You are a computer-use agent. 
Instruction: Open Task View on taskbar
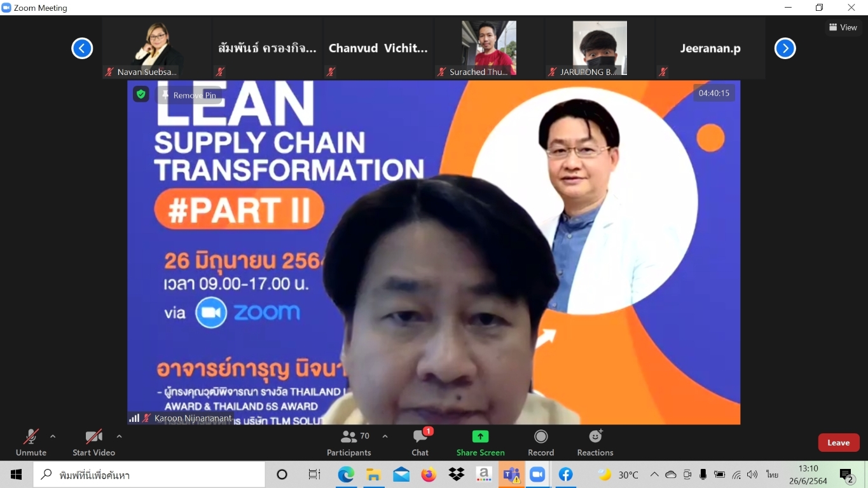click(314, 475)
